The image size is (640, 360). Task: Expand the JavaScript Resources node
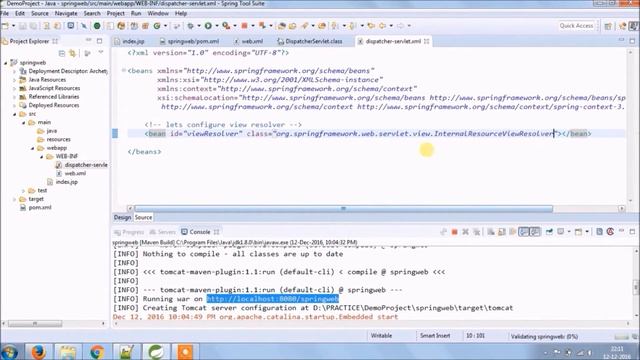tap(15, 89)
